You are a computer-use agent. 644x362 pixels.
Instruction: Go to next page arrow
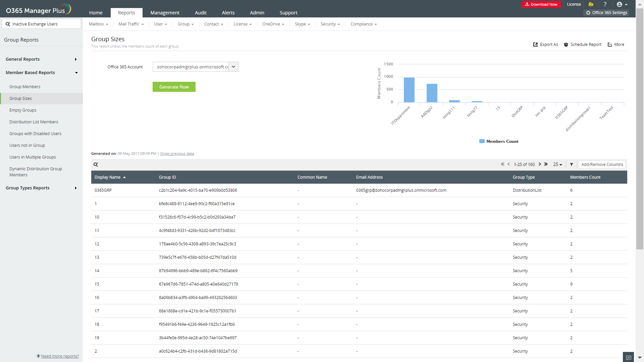(540, 164)
